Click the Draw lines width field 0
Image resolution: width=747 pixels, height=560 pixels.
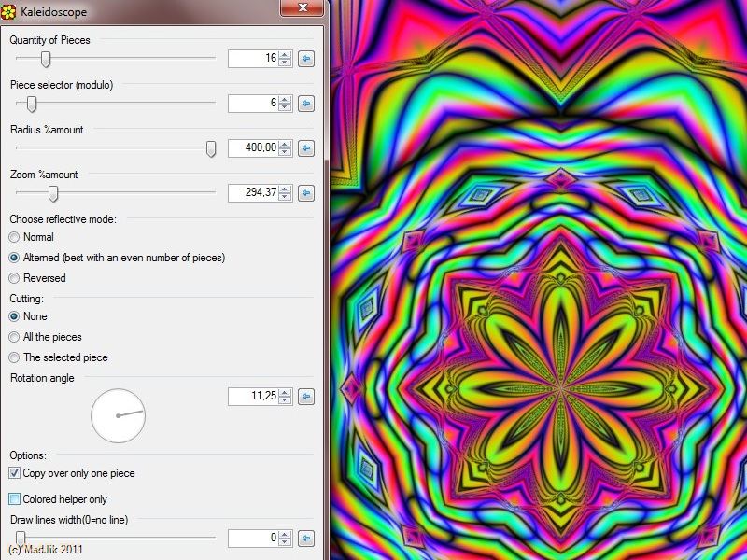(x=253, y=539)
